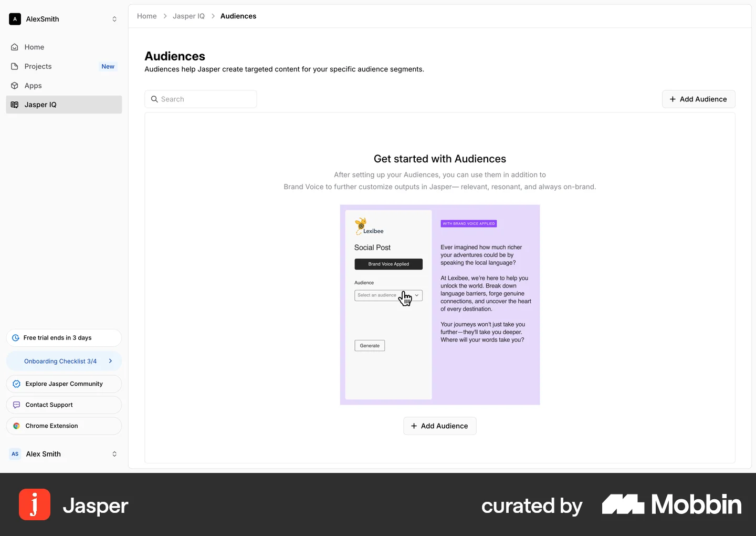Click the AS user avatar icon
Image resolution: width=756 pixels, height=536 pixels.
[x=15, y=454]
